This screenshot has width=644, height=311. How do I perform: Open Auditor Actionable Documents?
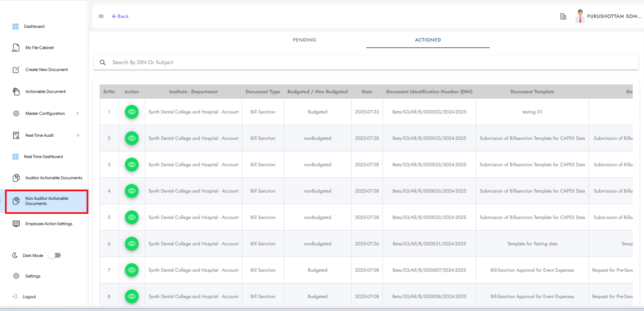53,178
